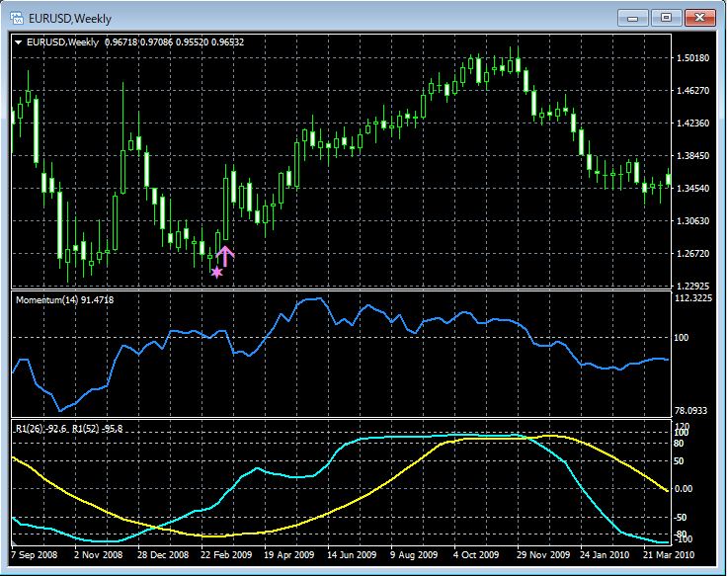The width and height of the screenshot is (728, 576).
Task: Open the triangle menu beside EURUSD,Weekly
Action: coord(19,41)
